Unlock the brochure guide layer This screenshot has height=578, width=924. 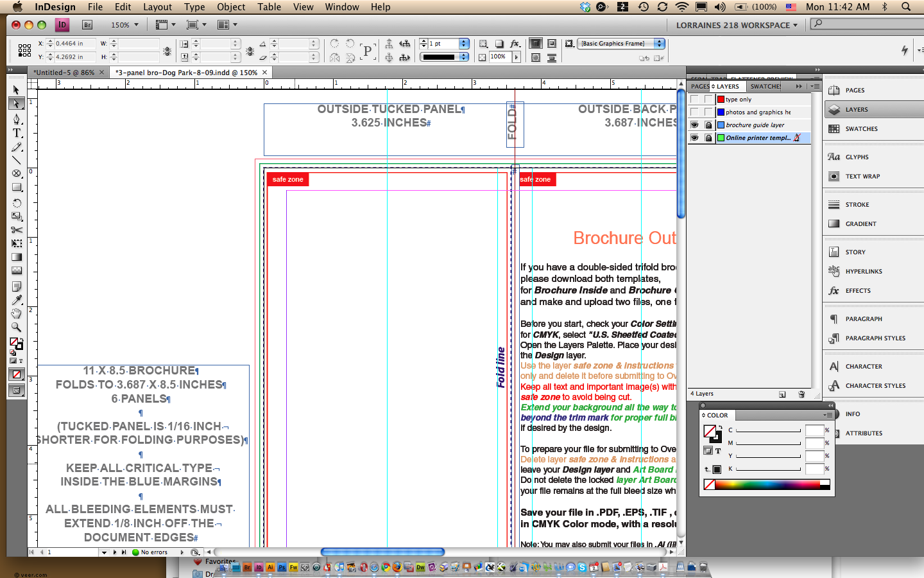(x=708, y=125)
